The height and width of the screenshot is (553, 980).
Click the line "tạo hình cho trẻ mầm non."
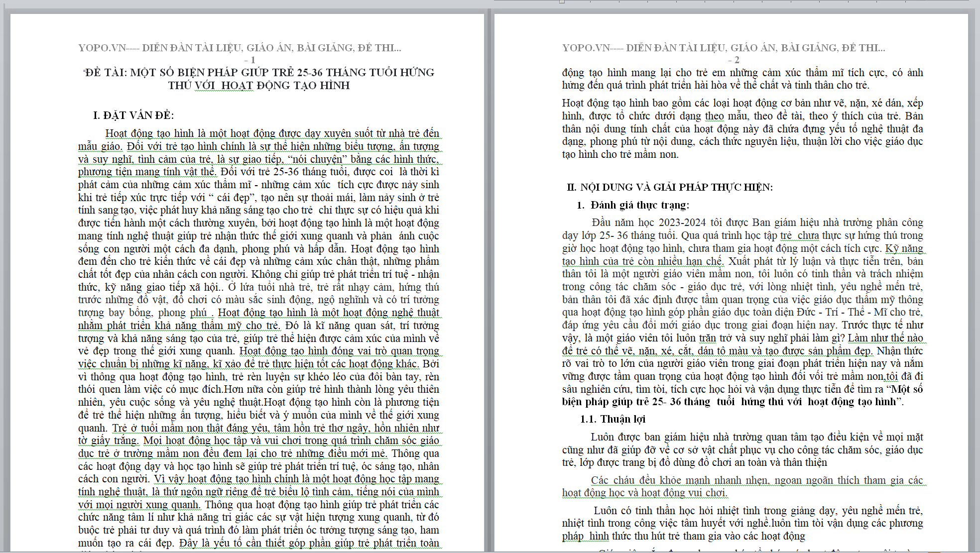620,154
